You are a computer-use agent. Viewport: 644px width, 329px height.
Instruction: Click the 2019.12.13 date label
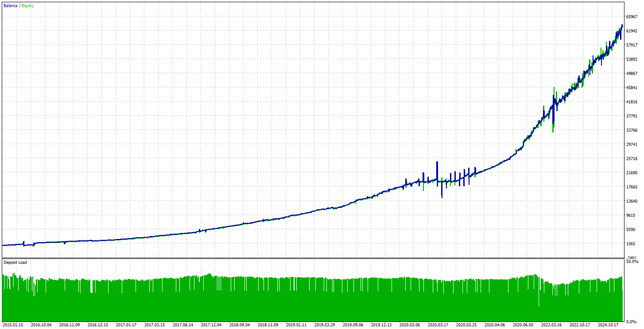coord(381,325)
